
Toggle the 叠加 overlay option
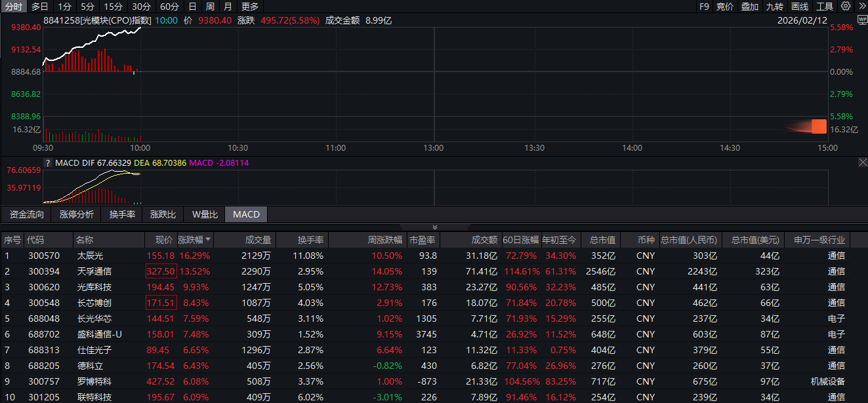click(x=749, y=7)
